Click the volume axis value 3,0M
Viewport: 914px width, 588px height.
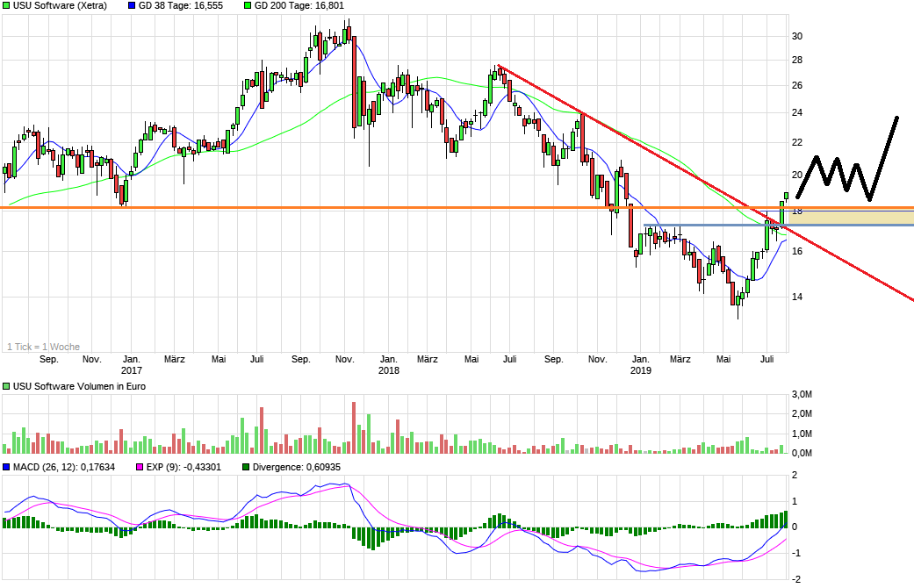coord(802,395)
